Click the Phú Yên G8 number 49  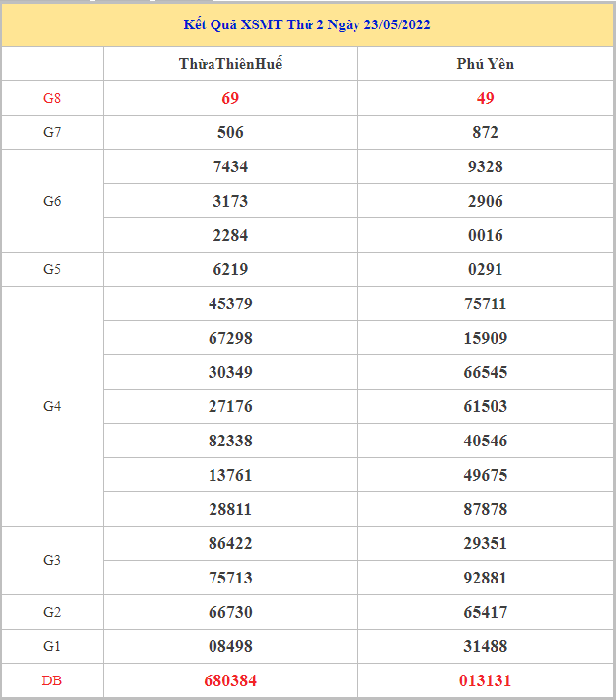485,98
